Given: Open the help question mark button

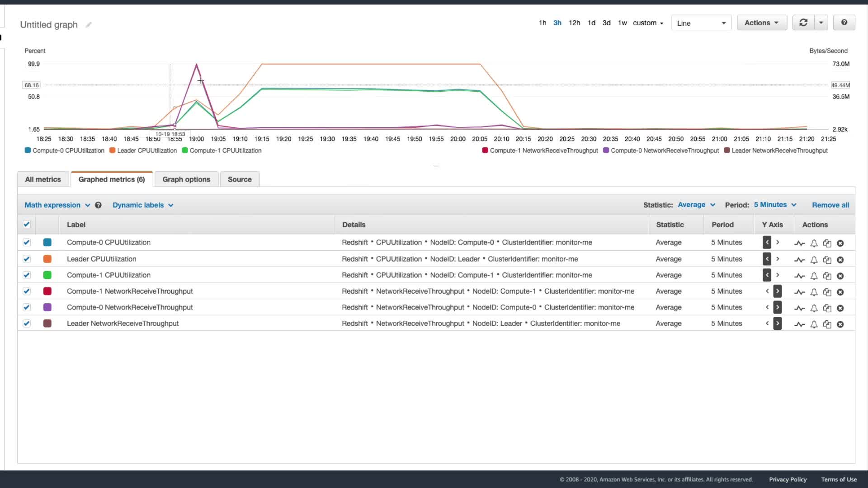Looking at the screenshot, I should tap(844, 23).
